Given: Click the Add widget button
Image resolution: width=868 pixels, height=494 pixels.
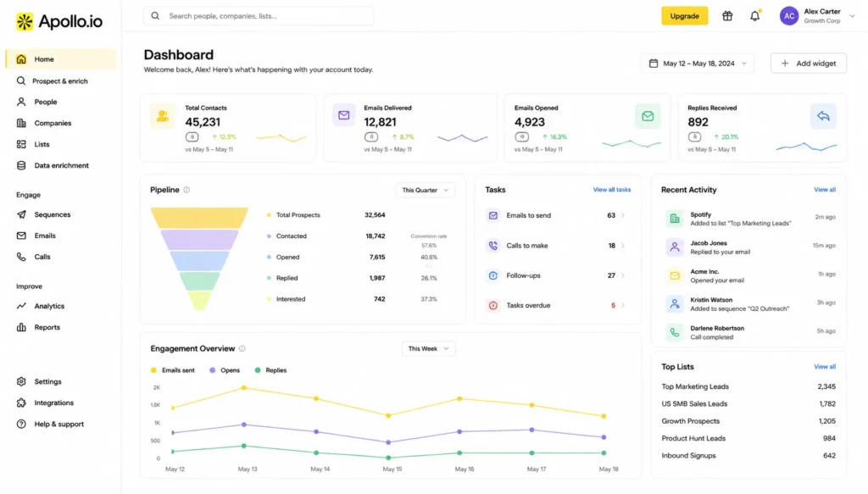Looking at the screenshot, I should tap(808, 64).
